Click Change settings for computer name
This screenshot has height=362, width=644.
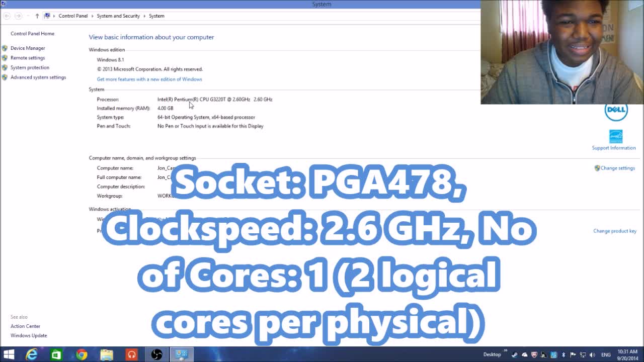coord(617,168)
